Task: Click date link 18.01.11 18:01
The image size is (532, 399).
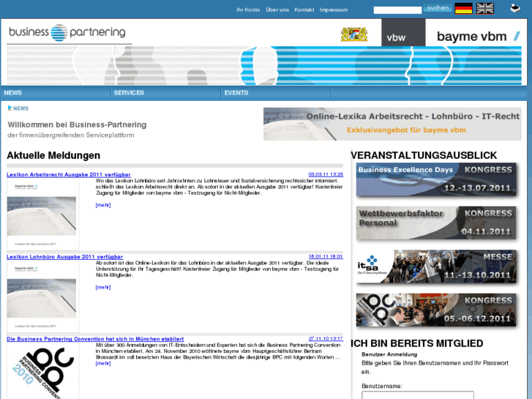Action: pos(326,256)
